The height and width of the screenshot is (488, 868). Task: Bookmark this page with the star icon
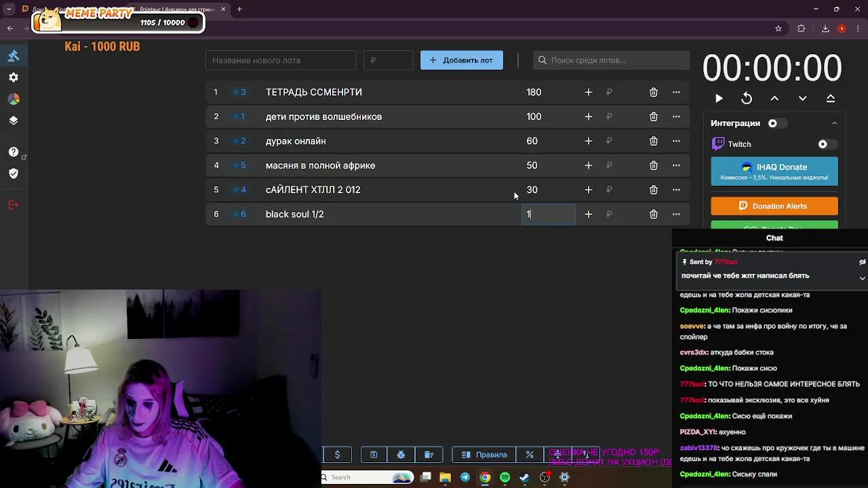tap(778, 28)
